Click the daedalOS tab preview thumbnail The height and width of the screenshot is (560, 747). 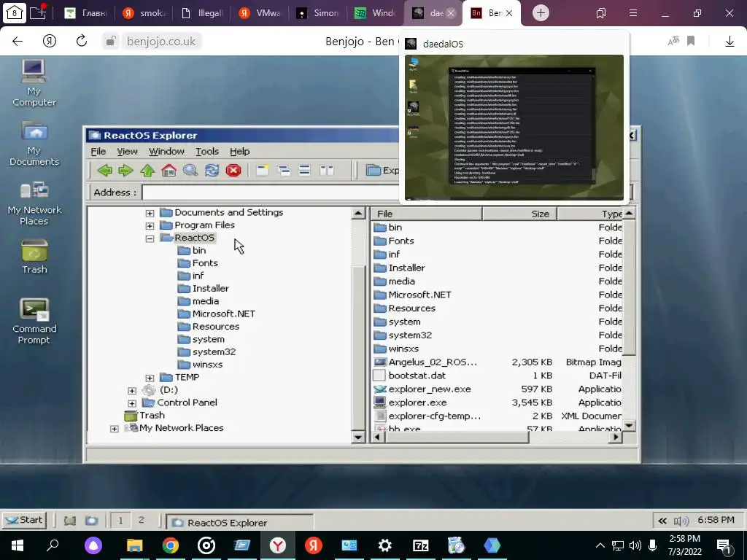click(x=514, y=128)
